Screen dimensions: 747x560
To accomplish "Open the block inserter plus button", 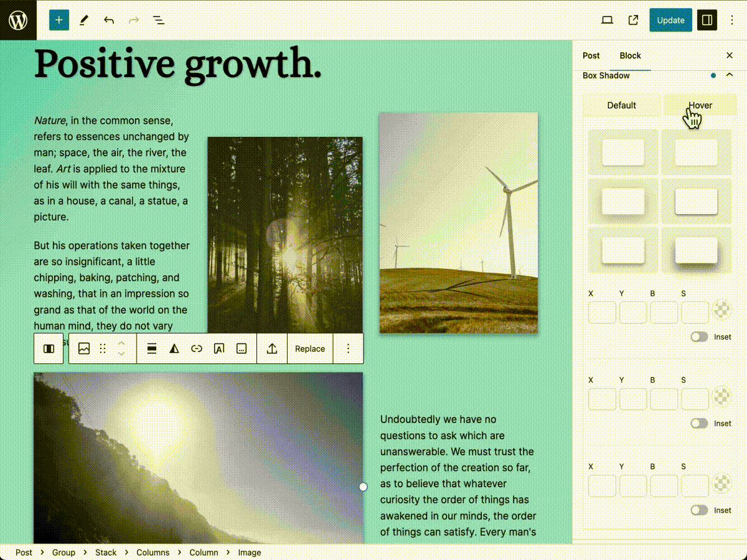I will pyautogui.click(x=59, y=20).
